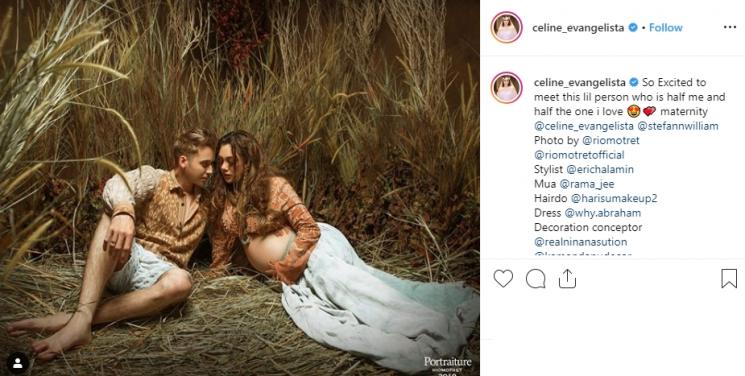Click the maternity couple photo

(239, 188)
